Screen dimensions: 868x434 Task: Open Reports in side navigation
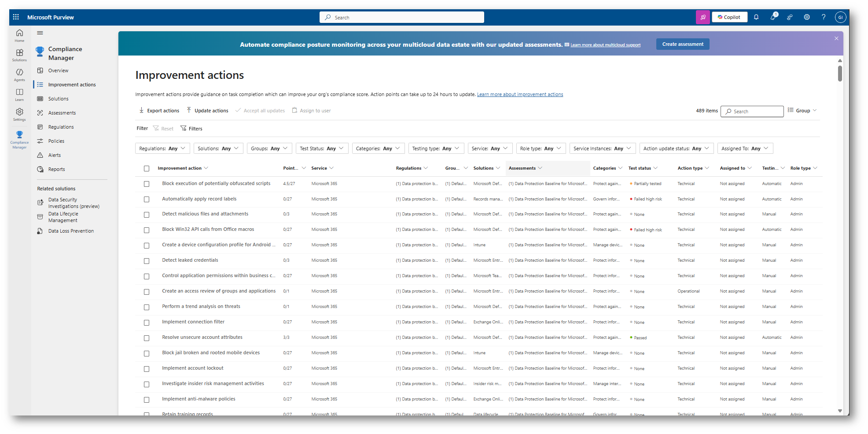(x=56, y=169)
